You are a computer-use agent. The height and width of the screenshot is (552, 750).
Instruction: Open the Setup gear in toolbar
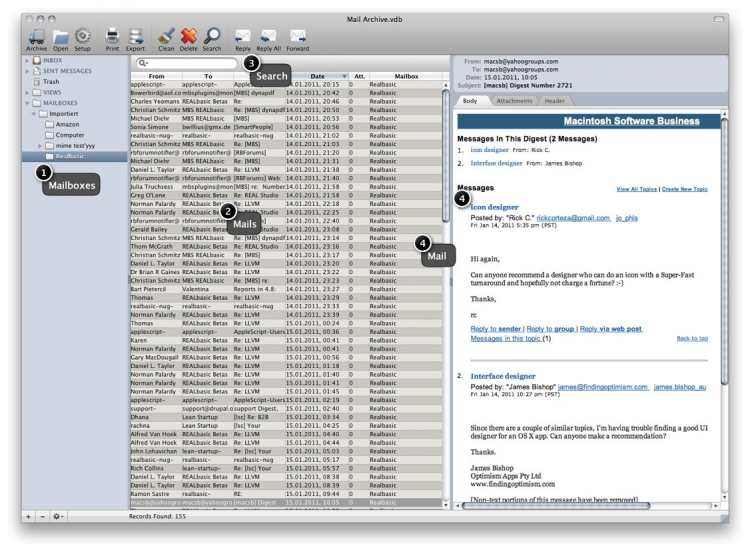(x=84, y=36)
